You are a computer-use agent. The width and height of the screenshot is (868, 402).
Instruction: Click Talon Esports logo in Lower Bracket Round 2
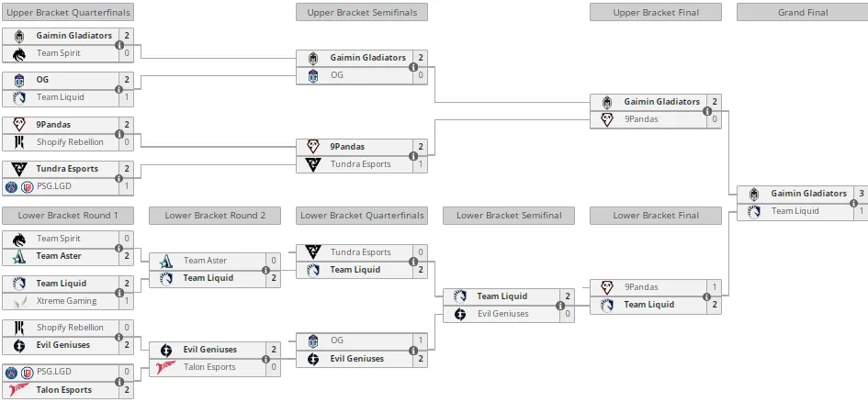pos(166,367)
